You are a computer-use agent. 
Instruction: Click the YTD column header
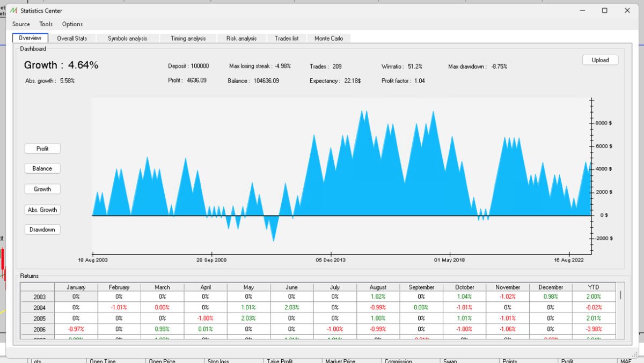coord(593,287)
